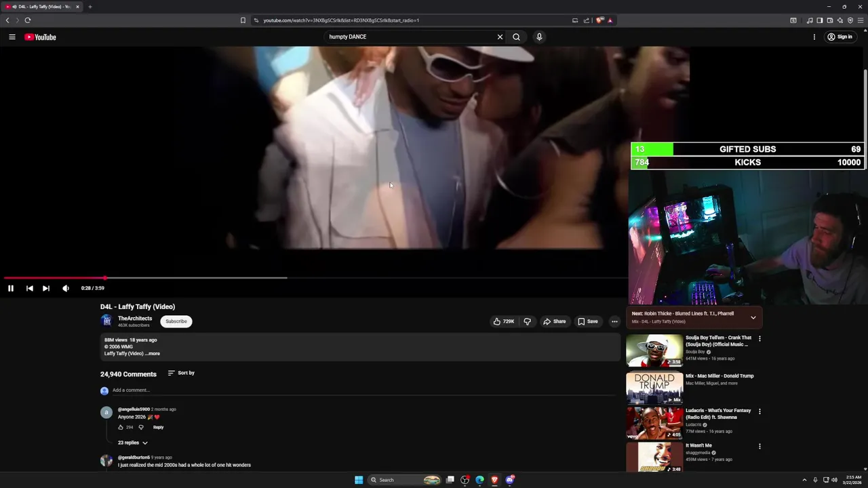The image size is (868, 488).
Task: Expand the Next up playlist chevron
Action: click(753, 317)
